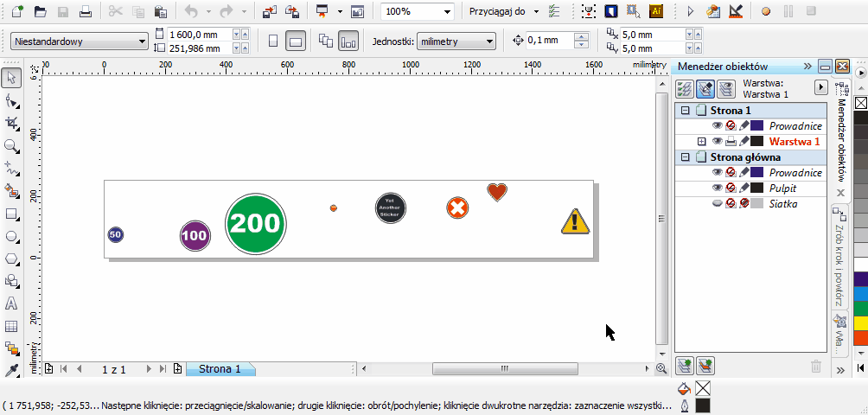868x415 pixels.
Task: Select the Strona 1 page tab
Action: click(220, 369)
